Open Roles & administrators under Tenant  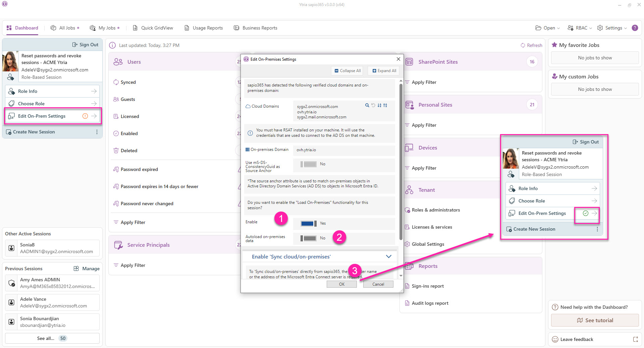click(436, 210)
